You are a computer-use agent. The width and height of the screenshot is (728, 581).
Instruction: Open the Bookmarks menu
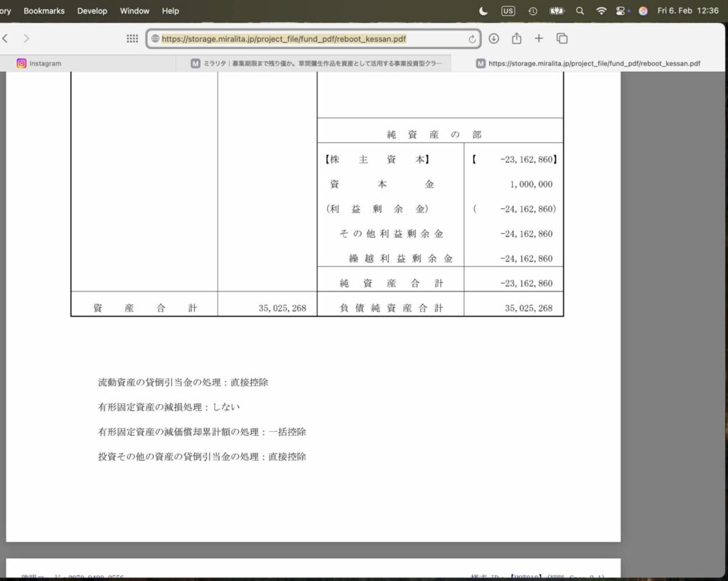coord(44,11)
